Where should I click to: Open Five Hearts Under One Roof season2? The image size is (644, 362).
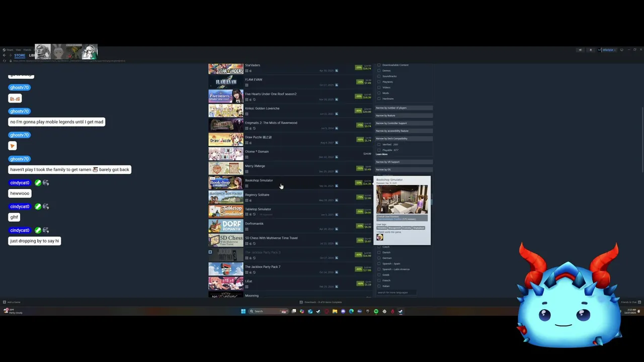(291, 96)
